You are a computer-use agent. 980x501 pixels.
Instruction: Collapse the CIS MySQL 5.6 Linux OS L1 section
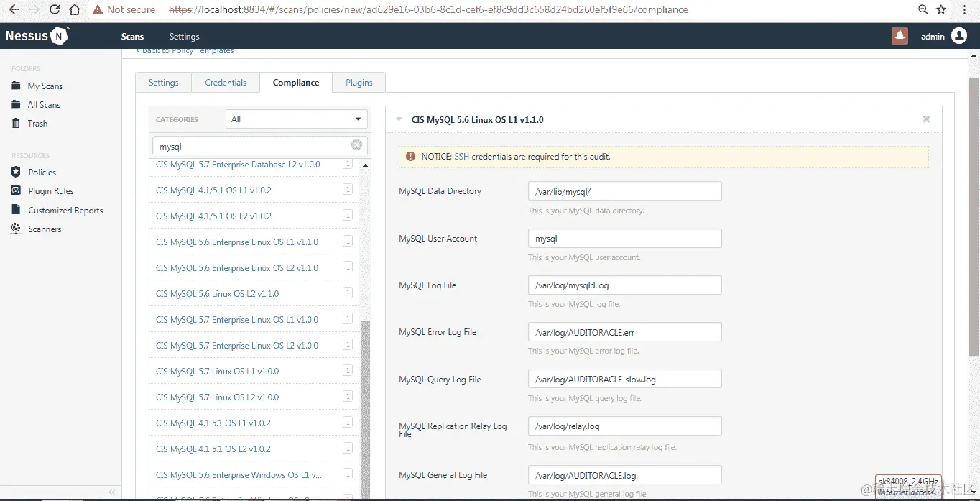click(x=399, y=119)
